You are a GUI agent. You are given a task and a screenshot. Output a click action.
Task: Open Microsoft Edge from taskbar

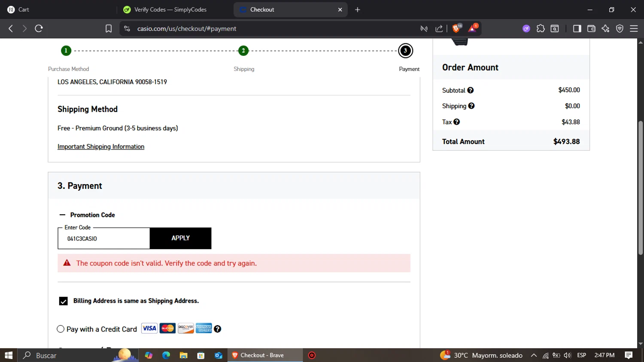[166, 355]
